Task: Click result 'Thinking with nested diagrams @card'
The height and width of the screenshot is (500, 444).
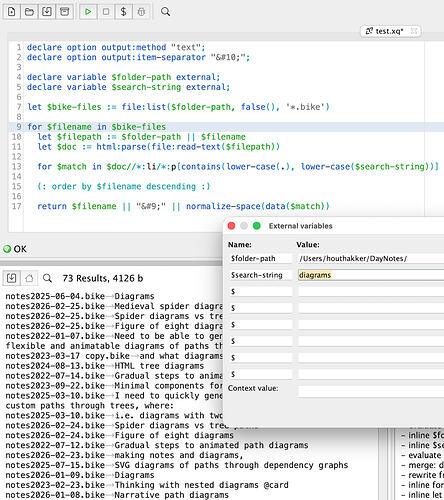Action: [x=147, y=485]
